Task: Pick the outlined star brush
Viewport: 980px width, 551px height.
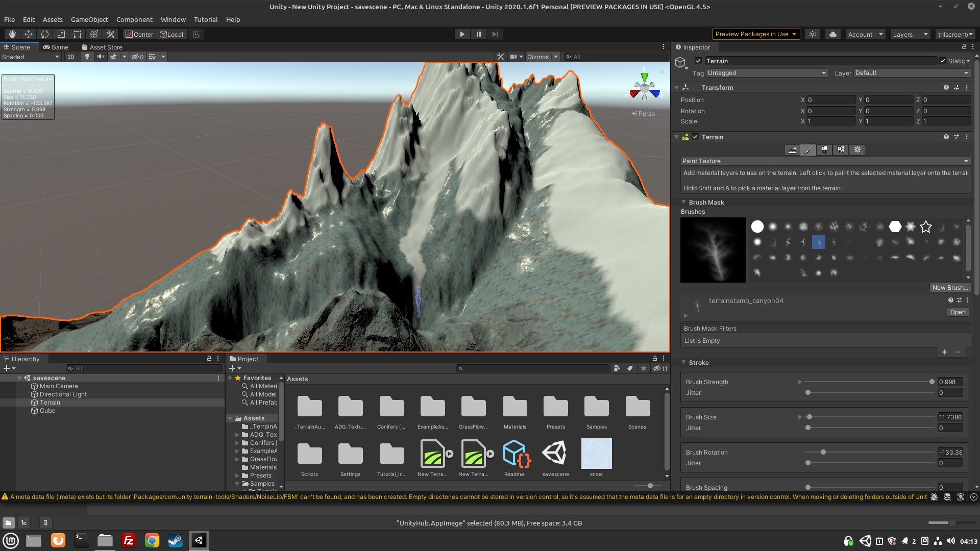Action: coord(926,227)
